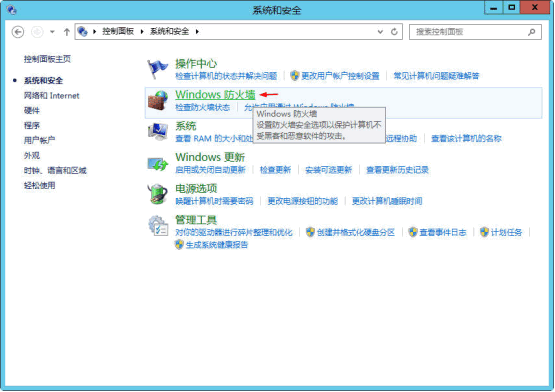Viewport: 555px width, 392px height.
Task: Open the 电源选项 heading link
Action: 196,188
